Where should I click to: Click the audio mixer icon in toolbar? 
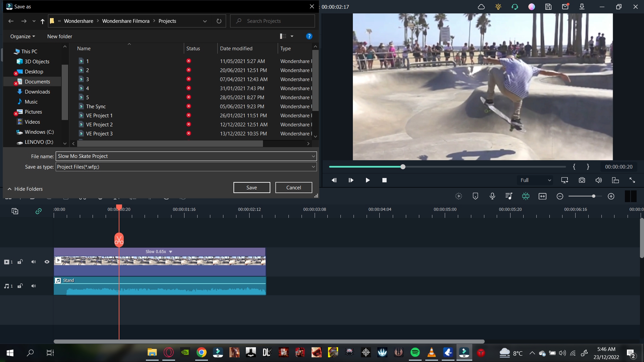coord(508,196)
